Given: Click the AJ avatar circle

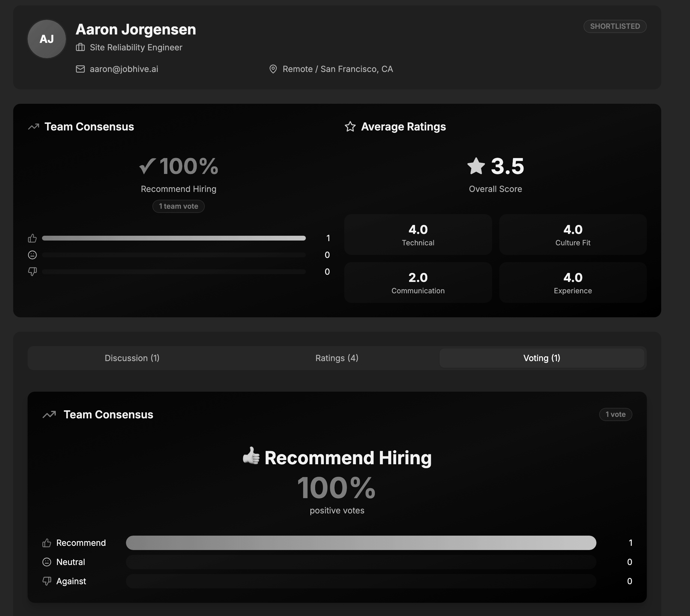Looking at the screenshot, I should (47, 39).
